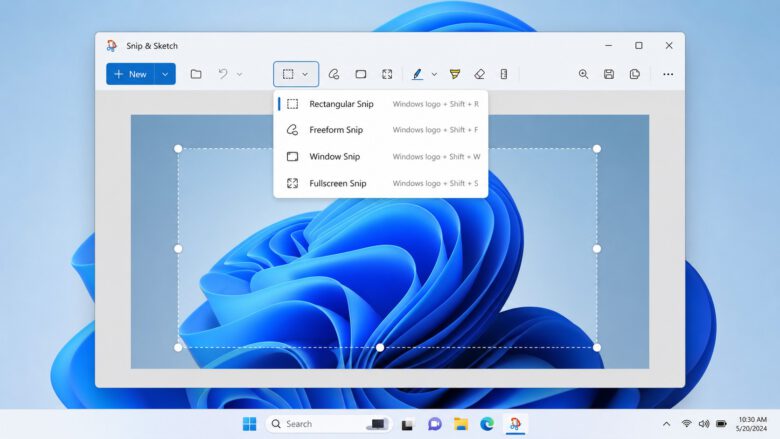
Task: Select the freeform snip toolbar icon
Action: (334, 74)
